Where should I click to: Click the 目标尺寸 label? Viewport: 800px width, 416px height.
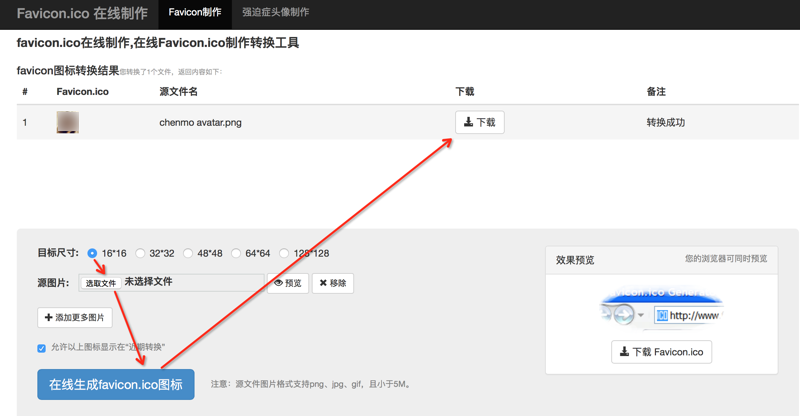point(58,253)
